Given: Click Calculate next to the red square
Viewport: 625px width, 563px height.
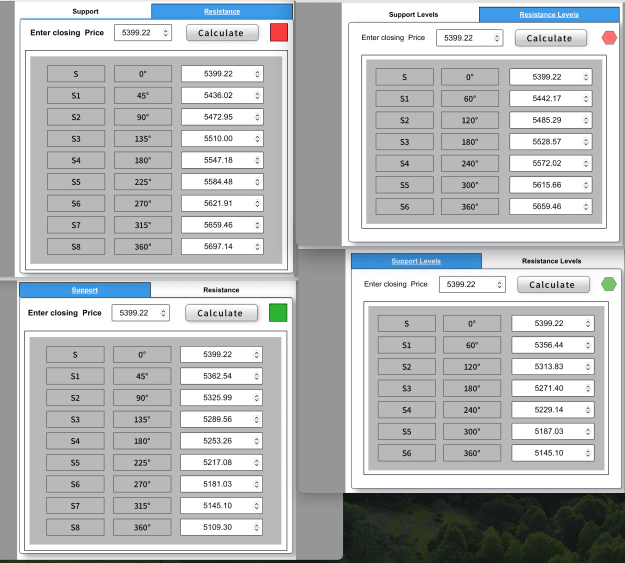Looking at the screenshot, I should 222,33.
